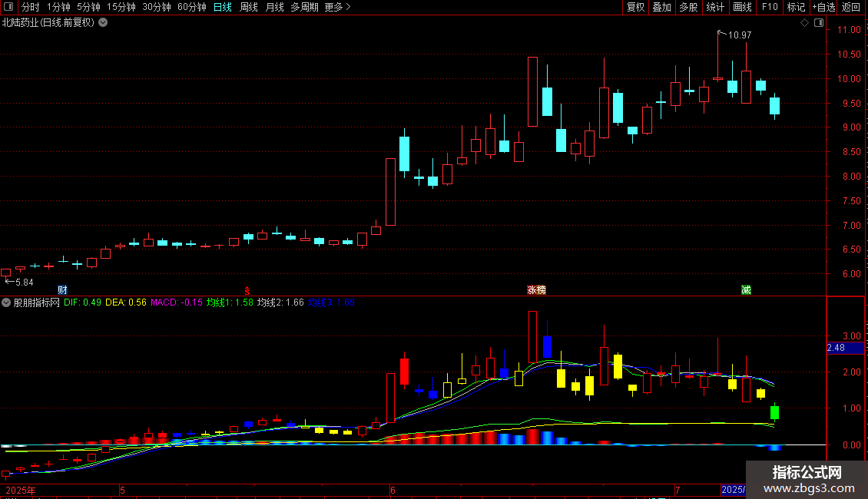The height and width of the screenshot is (499, 868).
Task: Click the 北陆药业(日线.前复权) title text
Action: (48, 23)
